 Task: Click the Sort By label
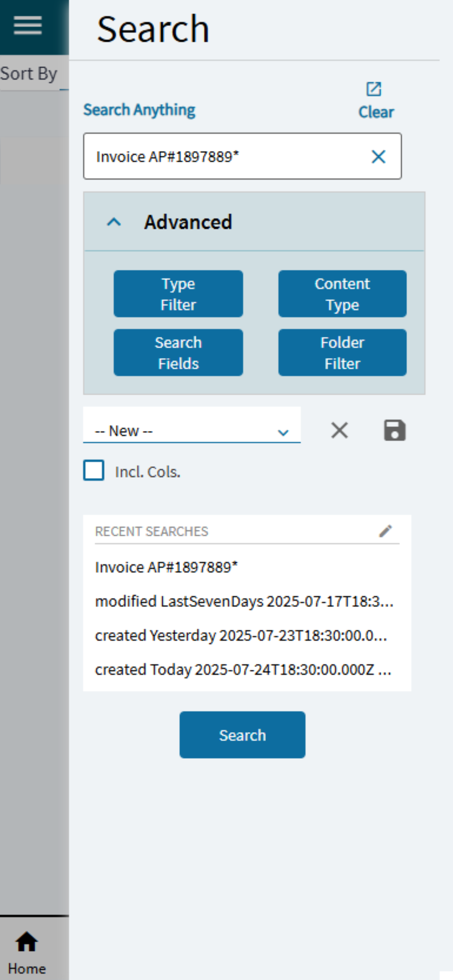[x=28, y=73]
